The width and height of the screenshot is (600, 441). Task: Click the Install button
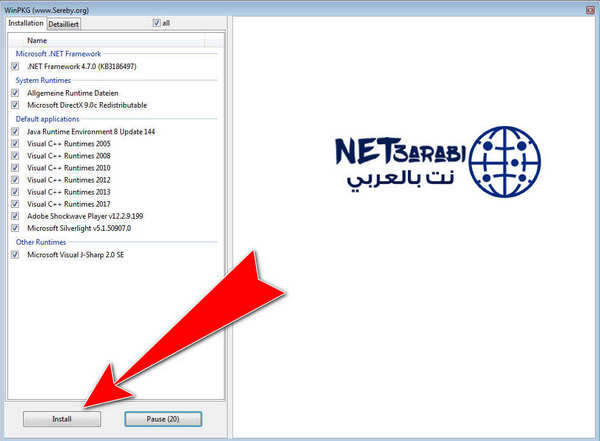point(62,419)
